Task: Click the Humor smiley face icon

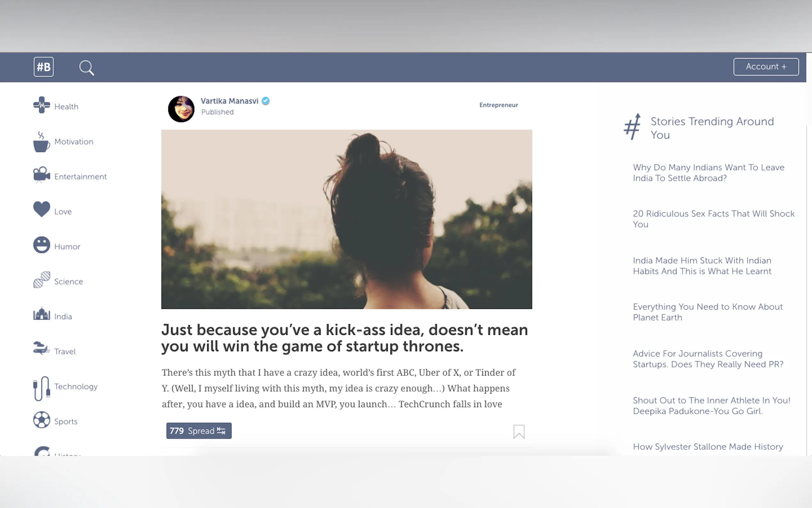Action: tap(42, 245)
